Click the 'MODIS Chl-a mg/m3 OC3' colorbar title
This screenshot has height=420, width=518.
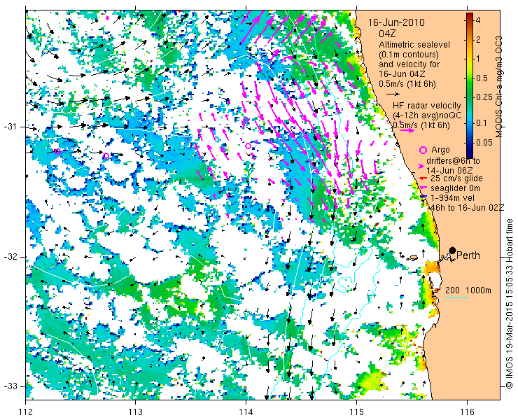(x=499, y=87)
